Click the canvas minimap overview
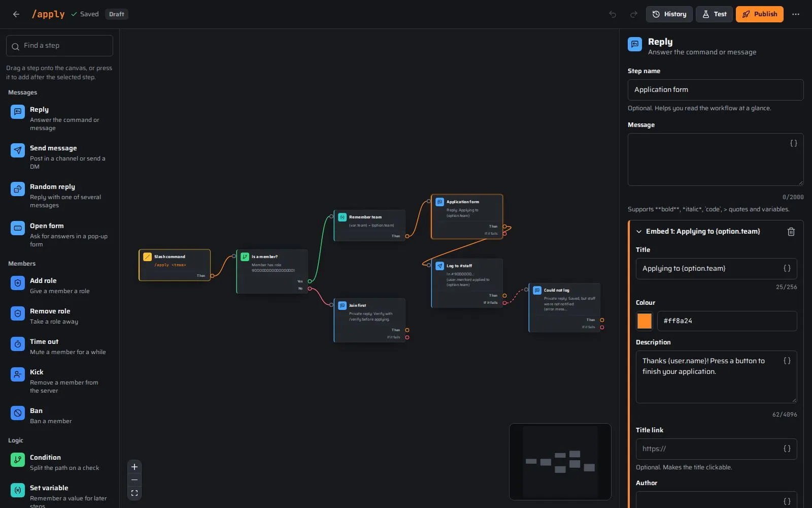The width and height of the screenshot is (812, 508). click(x=560, y=462)
